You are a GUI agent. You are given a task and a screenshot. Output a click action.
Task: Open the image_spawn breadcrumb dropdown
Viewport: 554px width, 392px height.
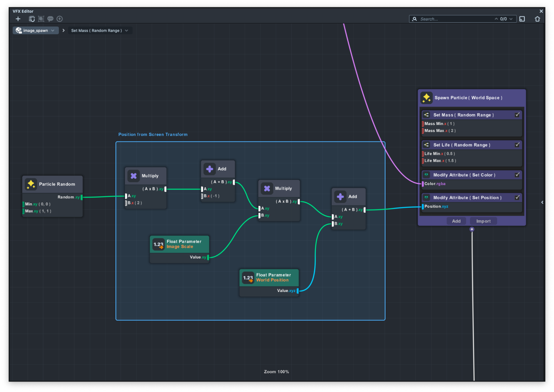coord(53,30)
